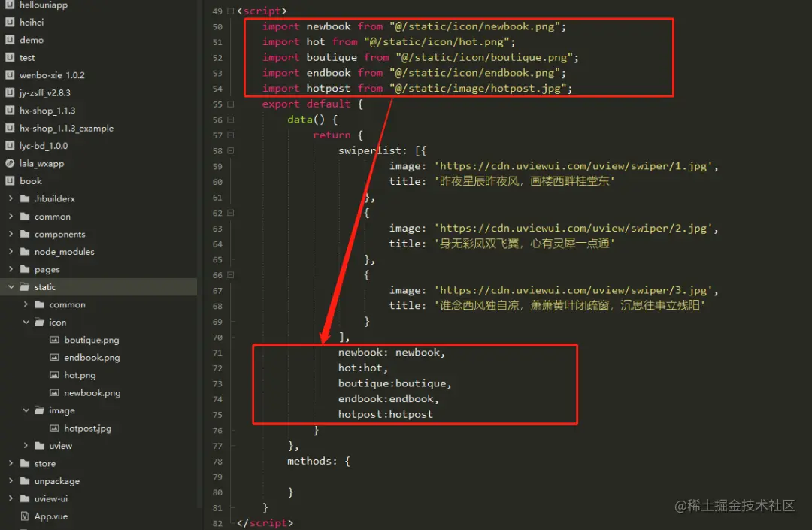Click the hx-shop_1.1.3 project icon
Image resolution: width=812 pixels, height=530 pixels.
9,111
